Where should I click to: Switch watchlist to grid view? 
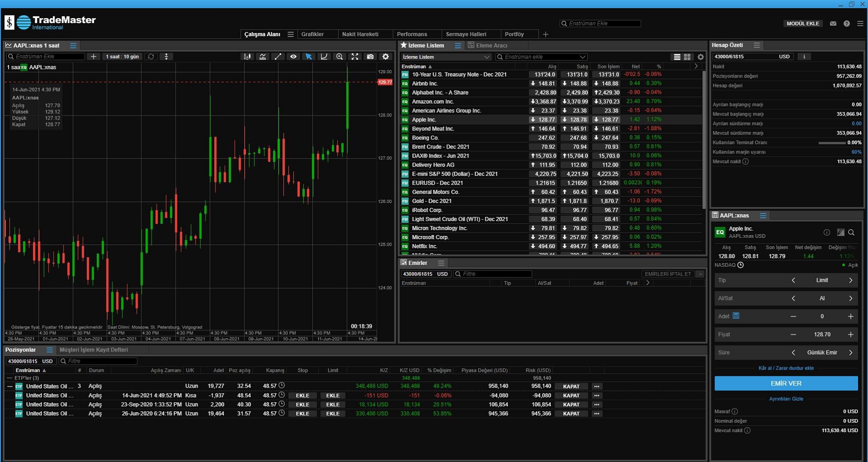687,57
